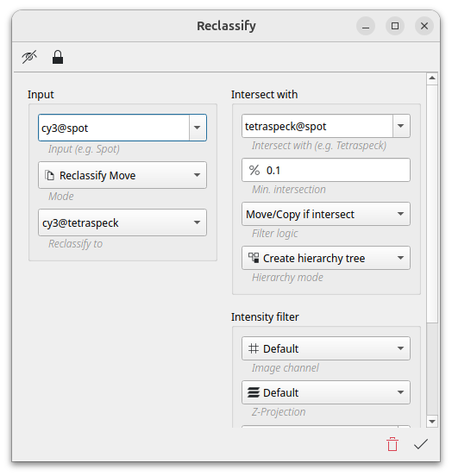Click the hierarchy tree icon
This screenshot has height=476, width=452.
[254, 258]
